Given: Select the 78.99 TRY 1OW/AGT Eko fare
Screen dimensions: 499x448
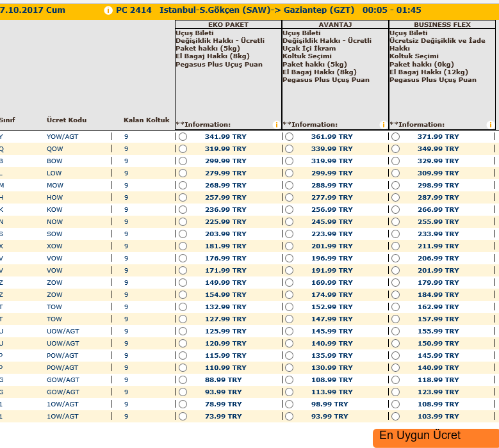Looking at the screenshot, I should tap(183, 404).
